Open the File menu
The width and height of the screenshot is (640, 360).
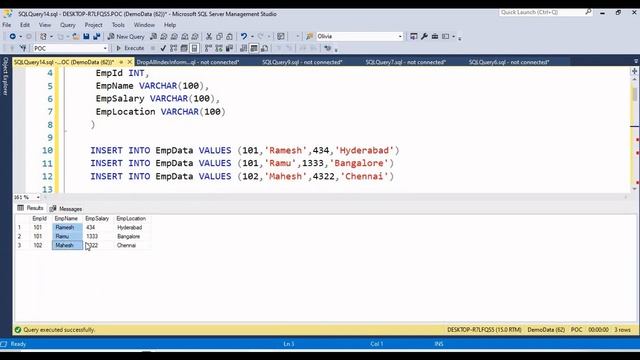coord(7,25)
